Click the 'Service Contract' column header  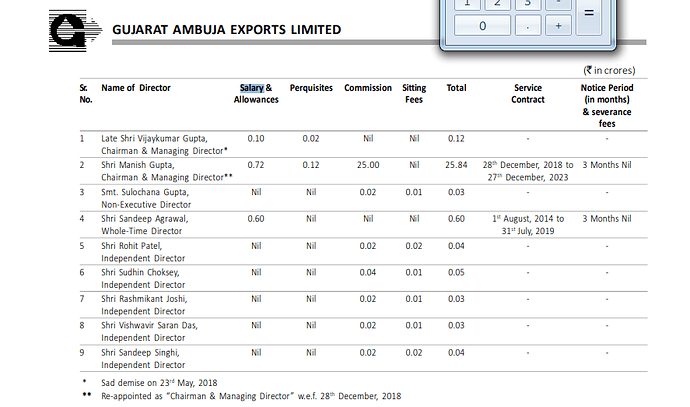[x=528, y=93]
